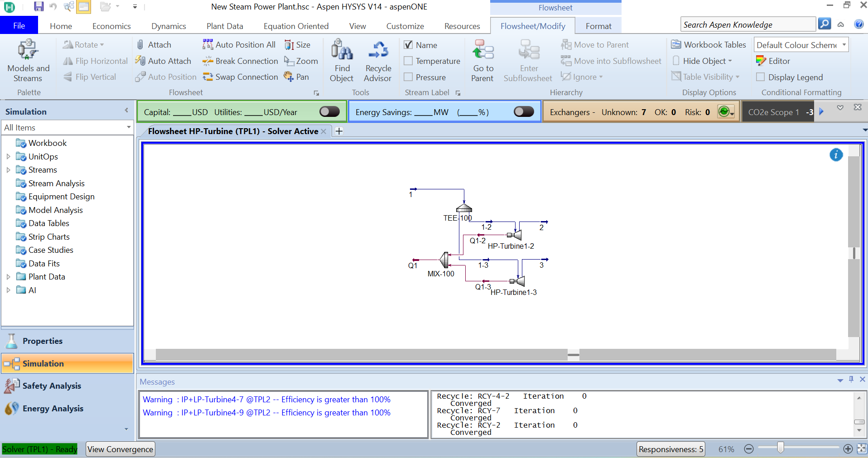The width and height of the screenshot is (868, 458).
Task: Click the search magnifier button
Action: tap(825, 24)
